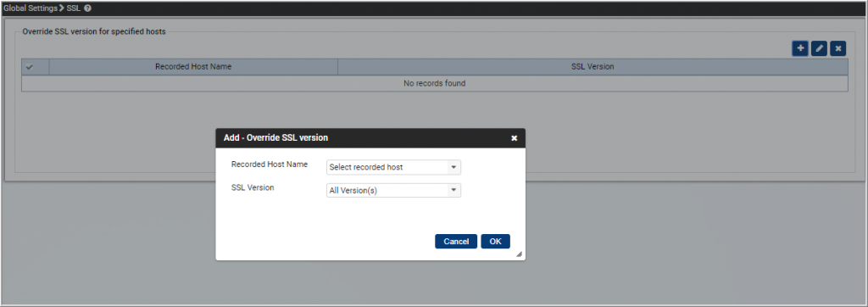Click the dialog resize grip corner

point(520,254)
